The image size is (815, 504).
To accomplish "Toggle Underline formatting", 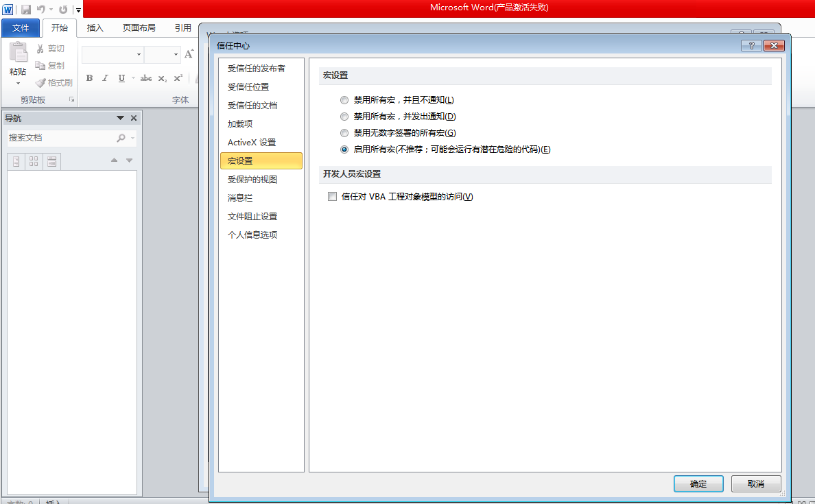I will (x=121, y=78).
